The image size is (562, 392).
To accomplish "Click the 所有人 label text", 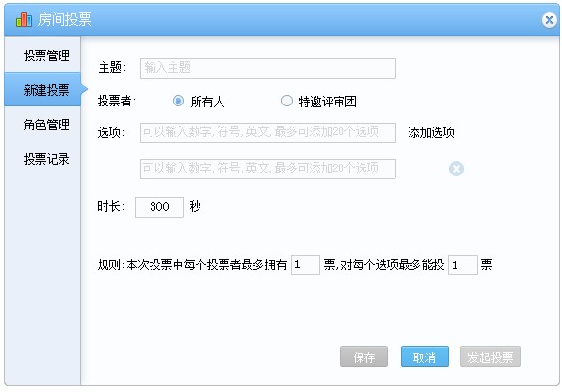I will click(207, 102).
